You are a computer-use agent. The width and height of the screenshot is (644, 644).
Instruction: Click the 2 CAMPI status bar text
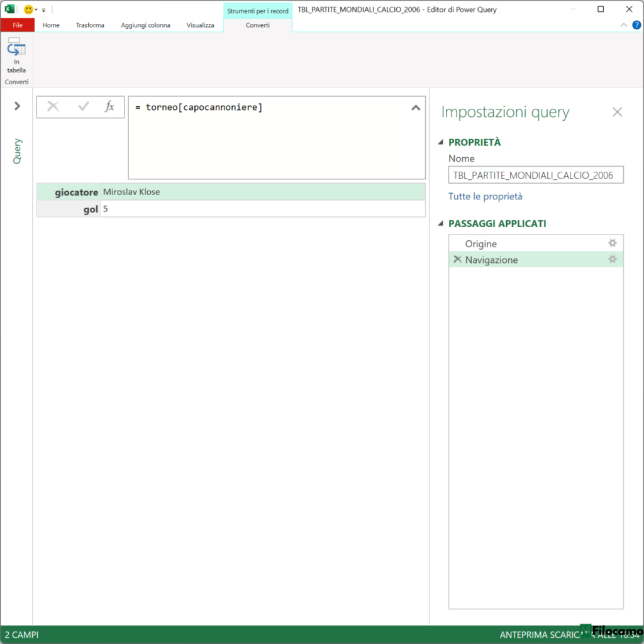click(22, 635)
